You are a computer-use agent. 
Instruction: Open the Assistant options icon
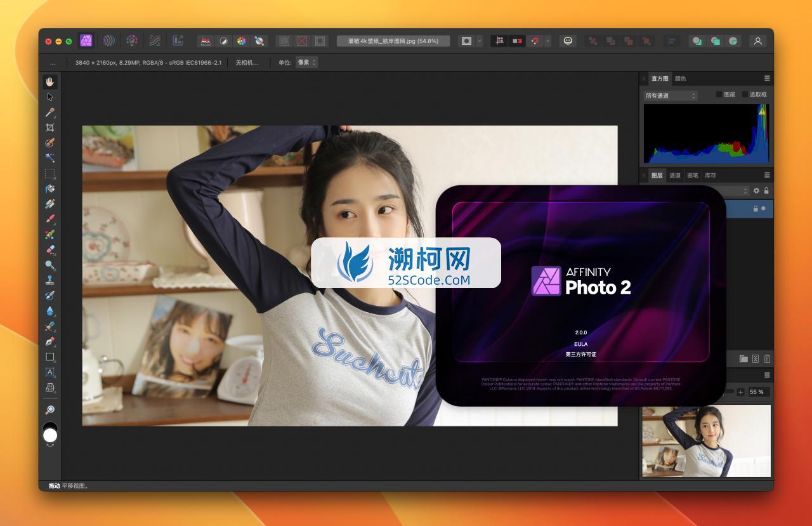(x=568, y=41)
